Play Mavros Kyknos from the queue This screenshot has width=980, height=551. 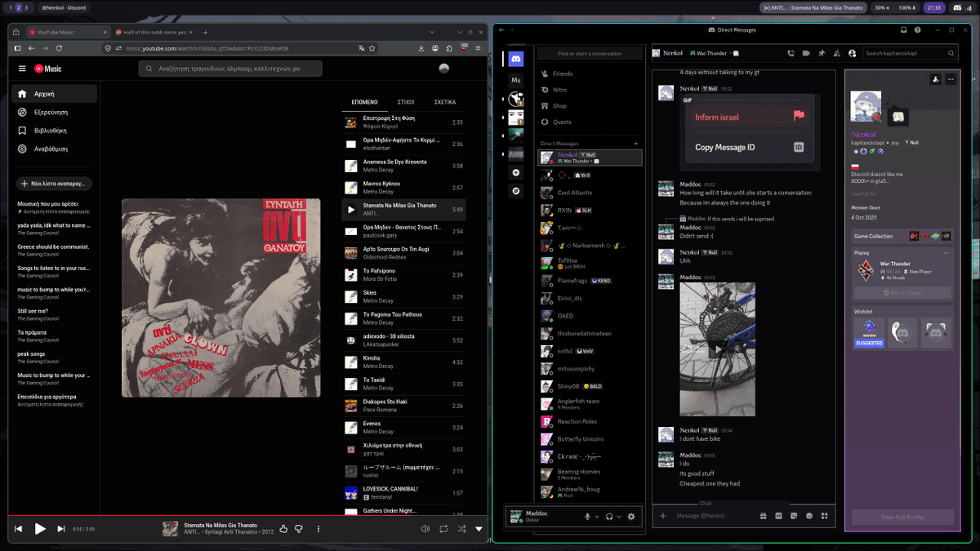[403, 188]
